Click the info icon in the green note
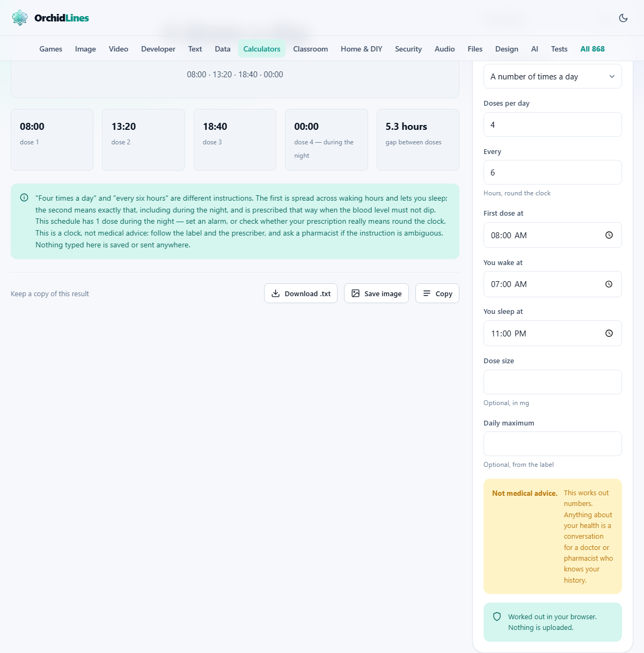644x653 pixels. [x=24, y=197]
